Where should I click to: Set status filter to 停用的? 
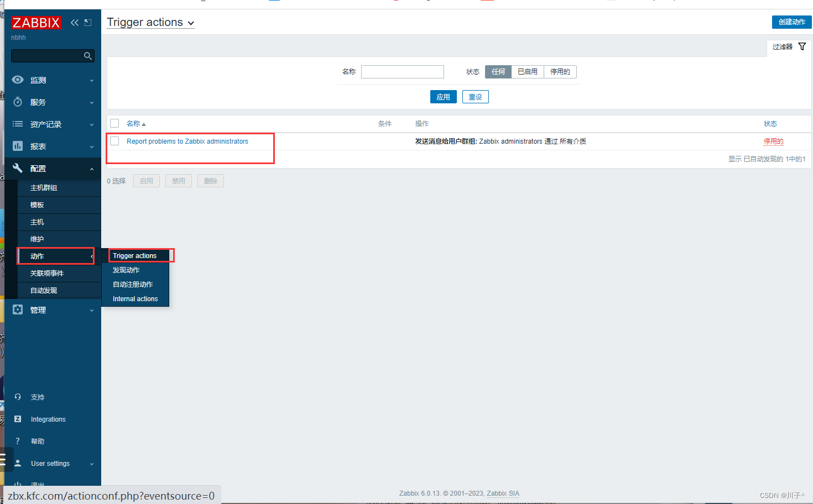pyautogui.click(x=560, y=72)
